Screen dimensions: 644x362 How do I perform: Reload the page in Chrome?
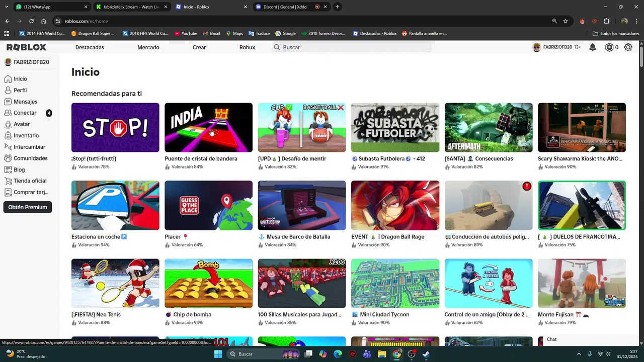pyautogui.click(x=31, y=21)
